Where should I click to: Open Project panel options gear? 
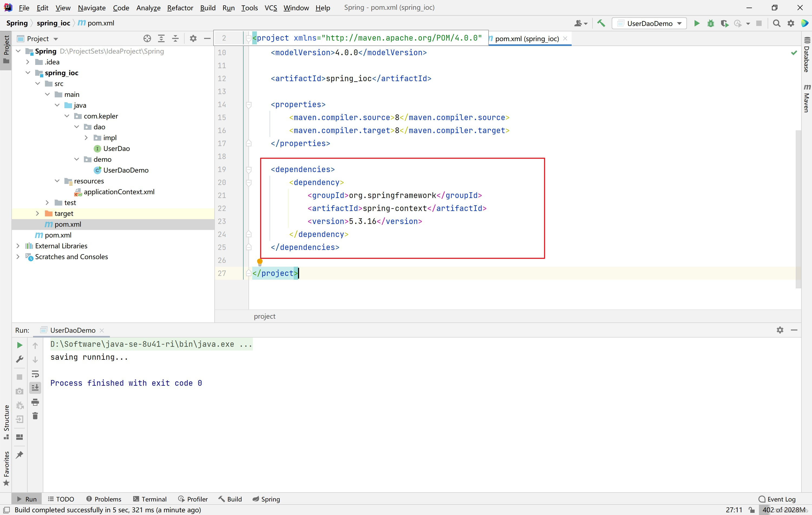click(193, 38)
